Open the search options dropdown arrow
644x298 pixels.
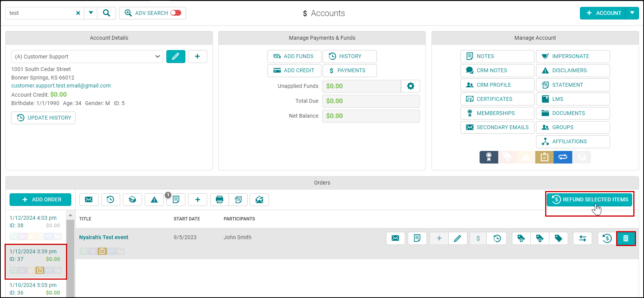91,13
